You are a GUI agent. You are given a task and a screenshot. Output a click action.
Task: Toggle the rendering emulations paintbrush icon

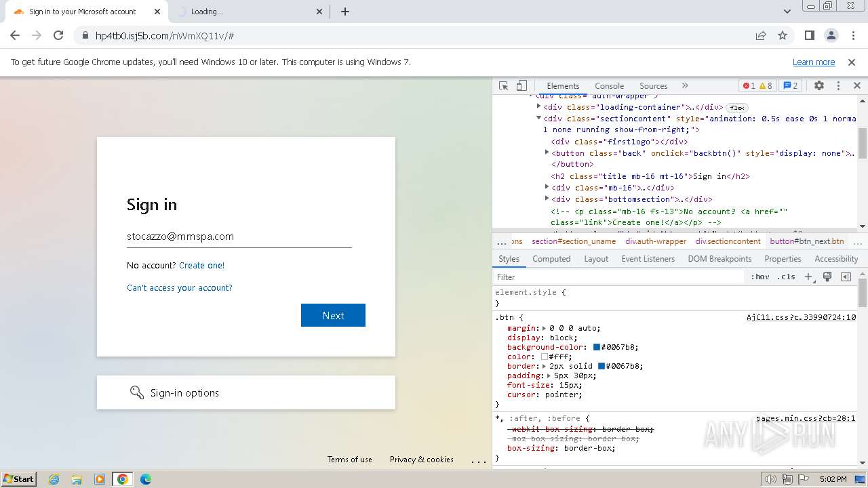click(x=827, y=277)
